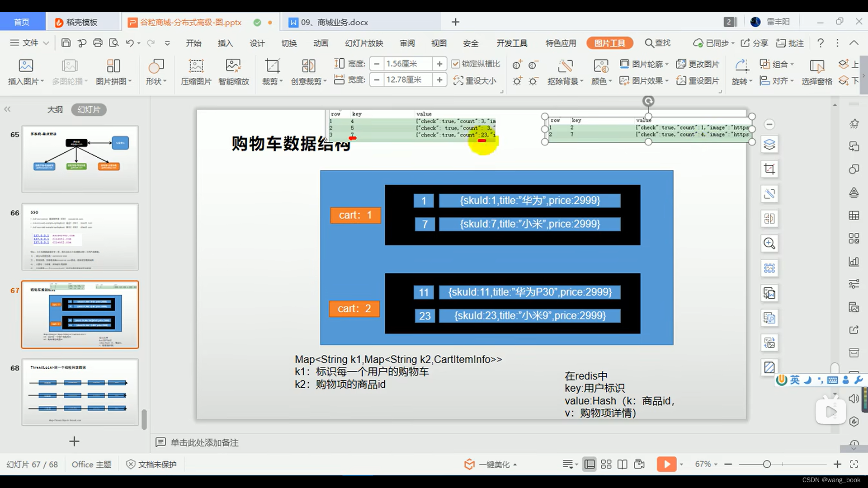The width and height of the screenshot is (868, 488).
Task: Click the Print icon in quick toolbar
Action: [98, 43]
